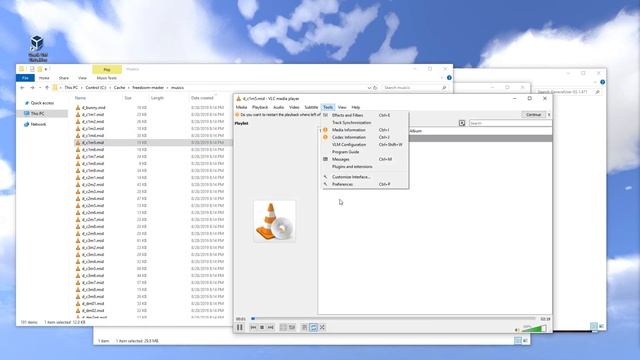Mute audio with VLC speaker icon
The width and height of the screenshot is (640, 360).
click(517, 329)
